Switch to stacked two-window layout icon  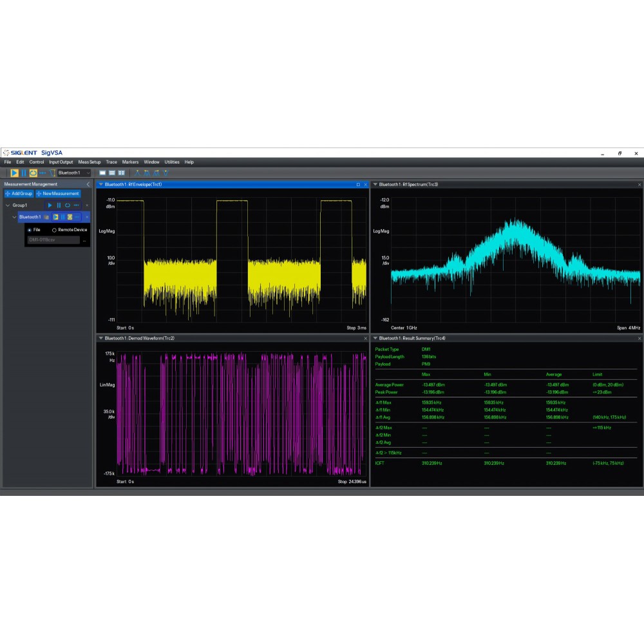[111, 173]
